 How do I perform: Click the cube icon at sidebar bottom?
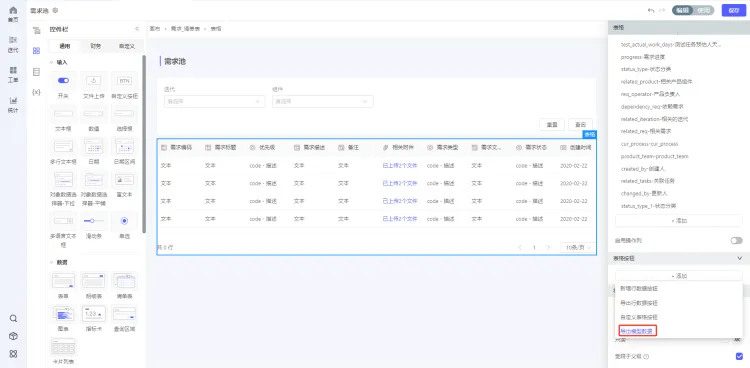[13, 336]
